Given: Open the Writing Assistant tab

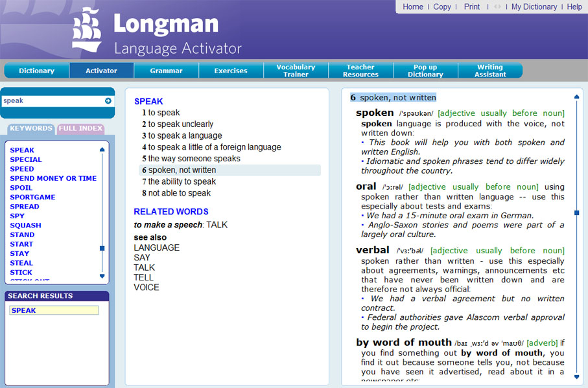Looking at the screenshot, I should tap(490, 71).
